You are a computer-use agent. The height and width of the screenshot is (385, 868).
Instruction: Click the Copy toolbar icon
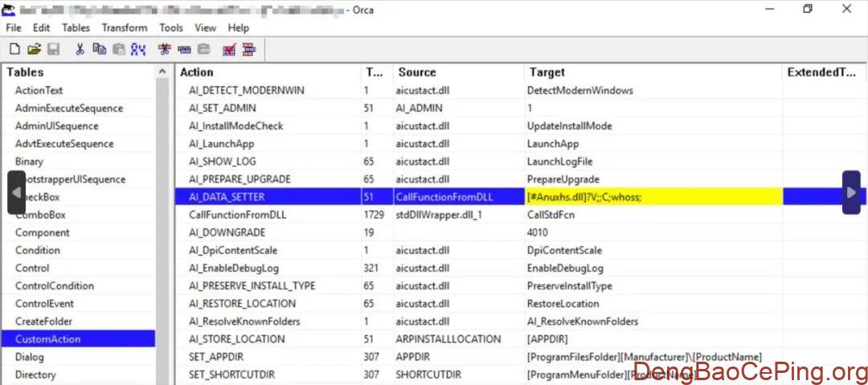click(x=100, y=50)
